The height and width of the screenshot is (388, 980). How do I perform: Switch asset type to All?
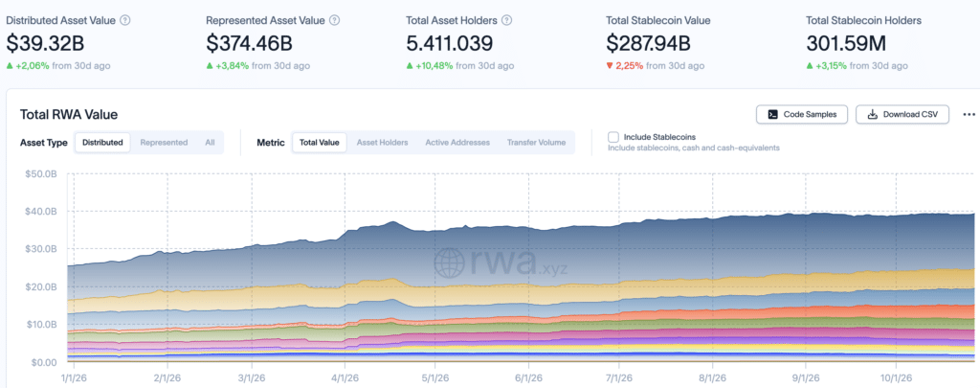[210, 142]
